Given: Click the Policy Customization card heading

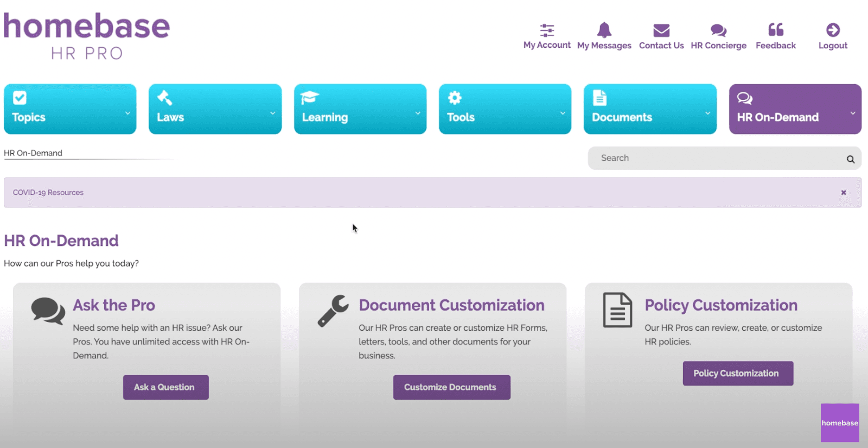Looking at the screenshot, I should pyautogui.click(x=721, y=305).
